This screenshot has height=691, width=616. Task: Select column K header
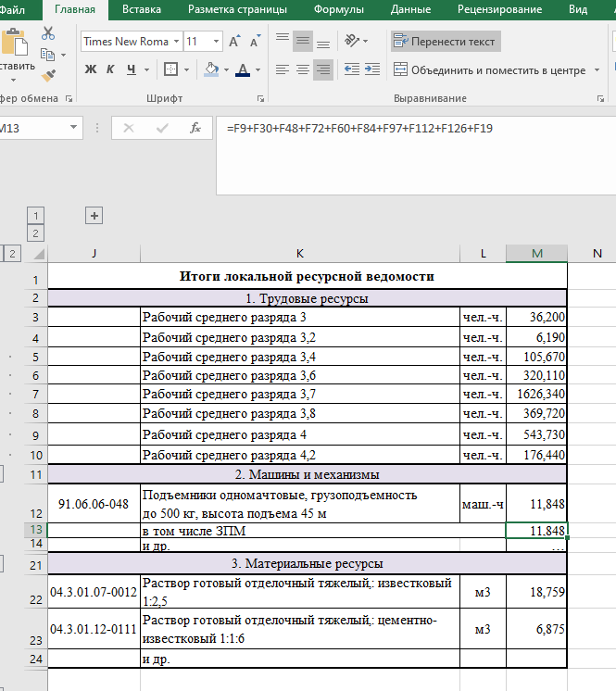pyautogui.click(x=300, y=254)
